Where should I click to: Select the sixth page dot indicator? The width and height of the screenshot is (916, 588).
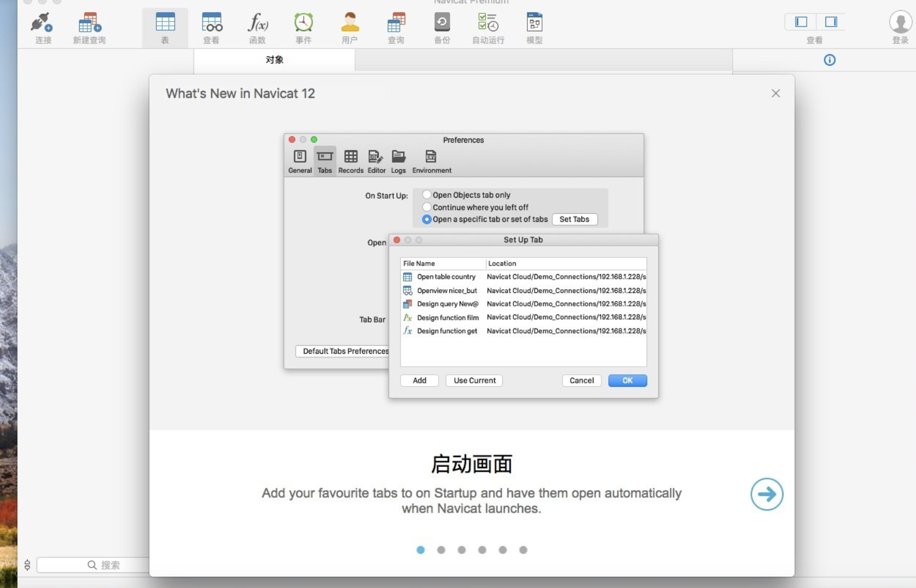[523, 550]
